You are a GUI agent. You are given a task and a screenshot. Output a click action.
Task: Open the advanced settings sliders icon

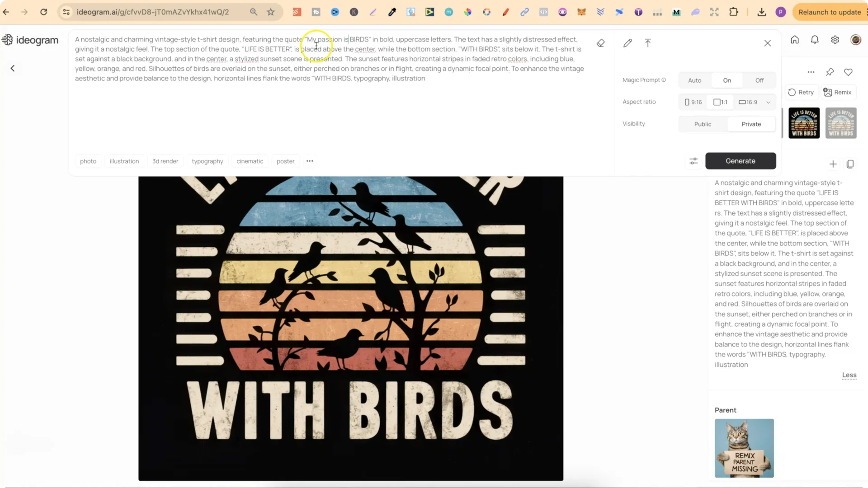tap(693, 161)
